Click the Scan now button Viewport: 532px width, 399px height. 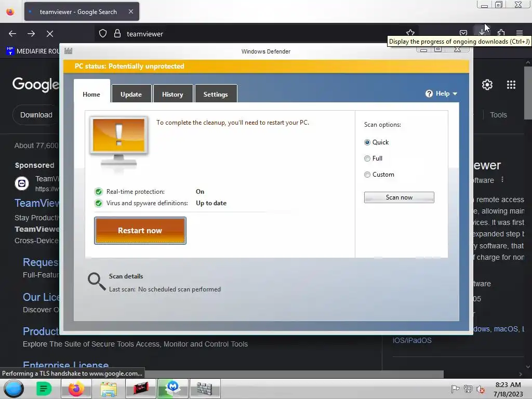(x=399, y=197)
